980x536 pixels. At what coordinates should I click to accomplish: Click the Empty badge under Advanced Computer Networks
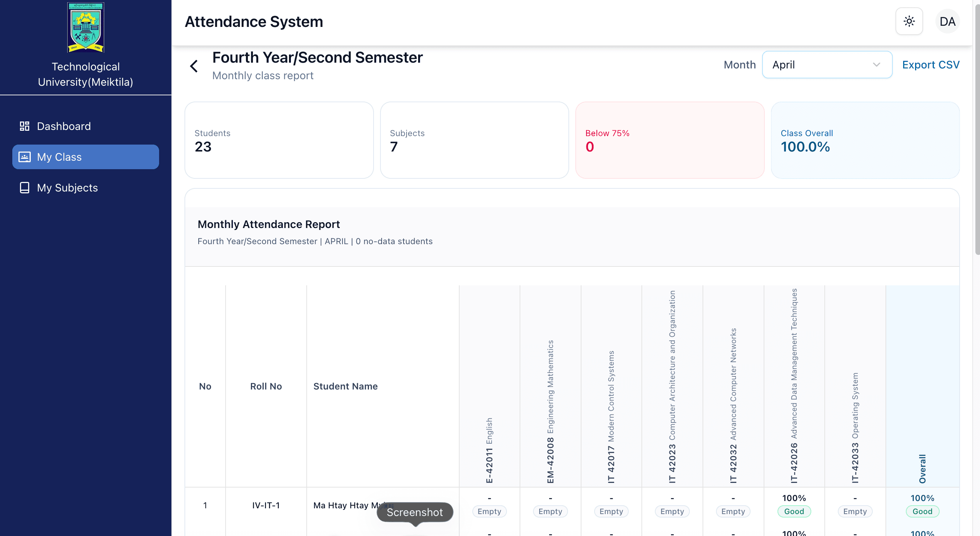733,511
